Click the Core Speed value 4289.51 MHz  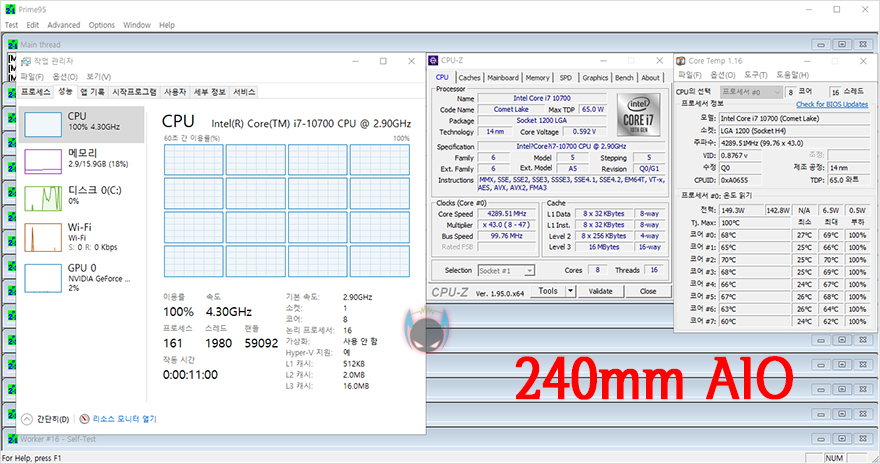[506, 214]
